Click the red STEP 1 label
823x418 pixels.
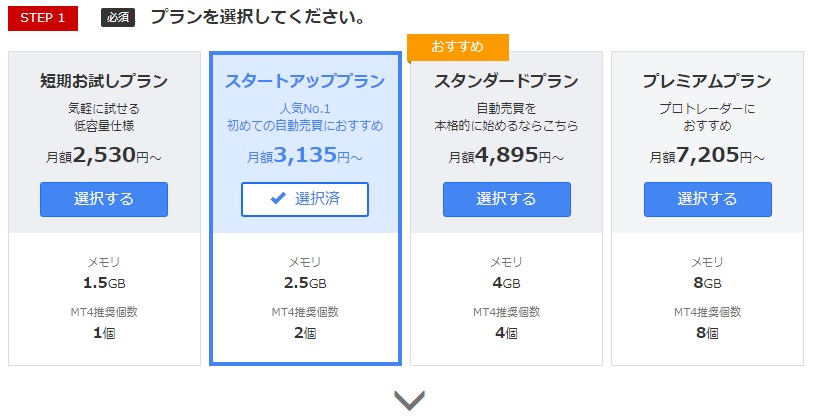(x=42, y=18)
